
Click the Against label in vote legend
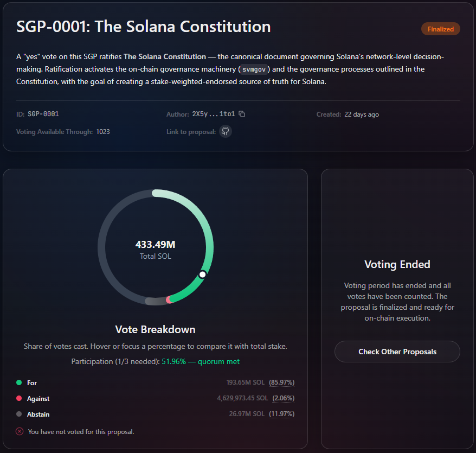point(38,399)
